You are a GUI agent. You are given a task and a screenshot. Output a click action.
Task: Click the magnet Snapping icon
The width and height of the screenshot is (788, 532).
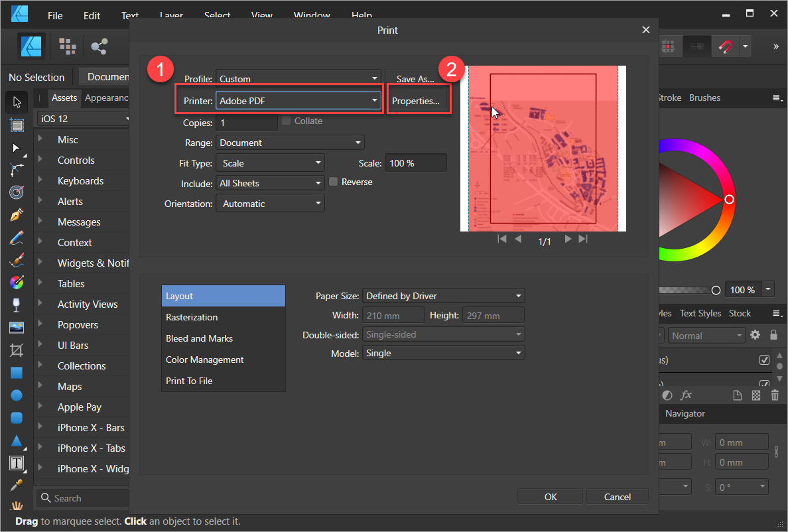[x=726, y=46]
